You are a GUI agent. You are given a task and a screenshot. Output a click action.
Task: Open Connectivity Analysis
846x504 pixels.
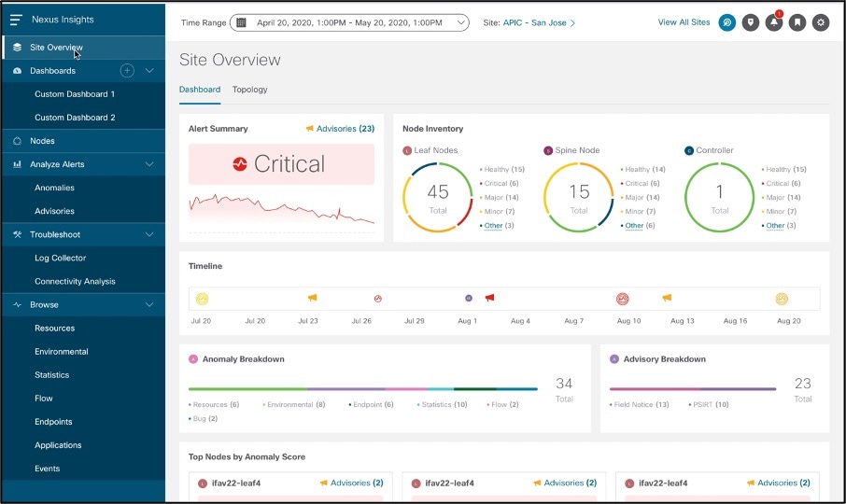(x=75, y=281)
